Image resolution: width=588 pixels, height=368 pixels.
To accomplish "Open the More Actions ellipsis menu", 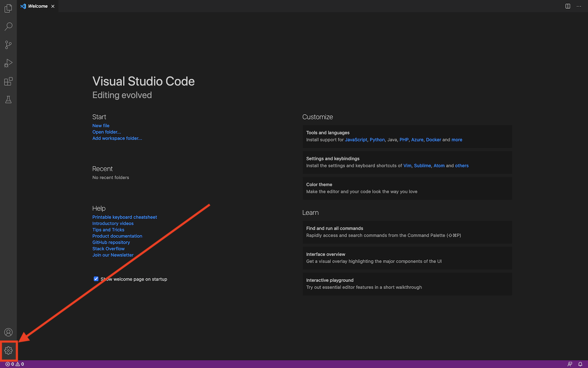I will [579, 6].
